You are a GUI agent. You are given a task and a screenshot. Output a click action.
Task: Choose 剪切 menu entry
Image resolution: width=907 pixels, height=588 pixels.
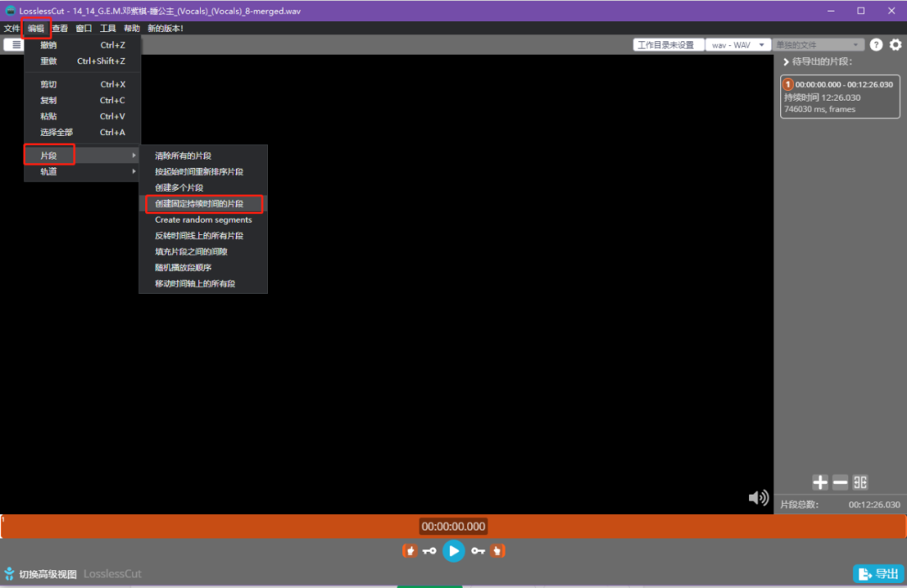82,85
